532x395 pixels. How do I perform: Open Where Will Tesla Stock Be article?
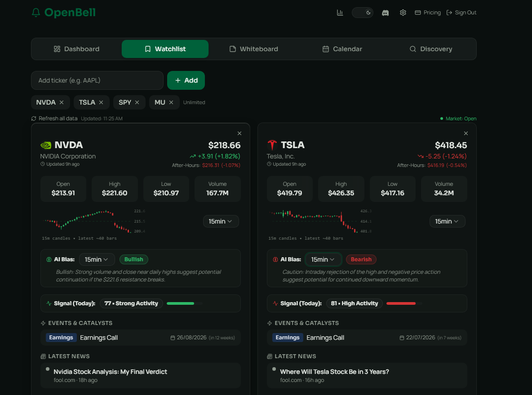pos(367,376)
